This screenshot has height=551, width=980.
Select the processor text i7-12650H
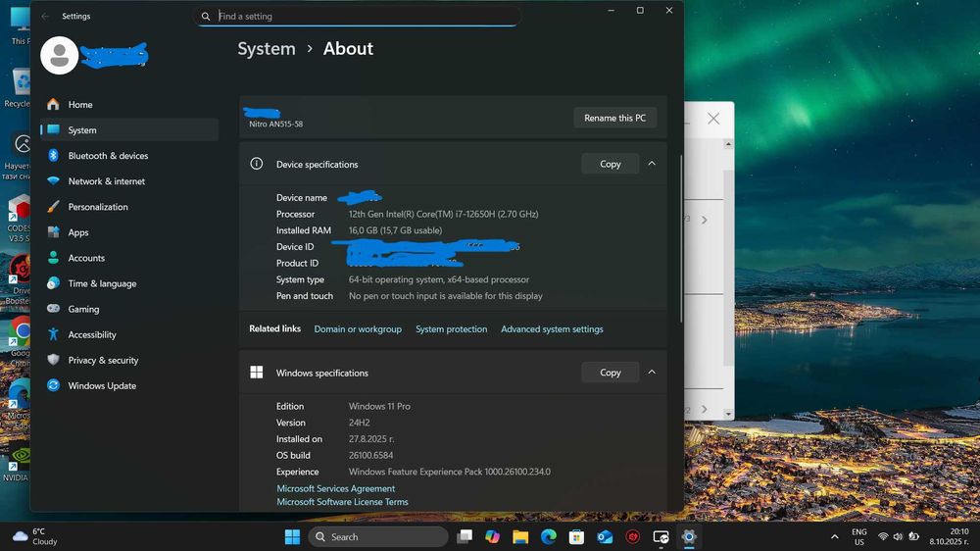pos(443,214)
